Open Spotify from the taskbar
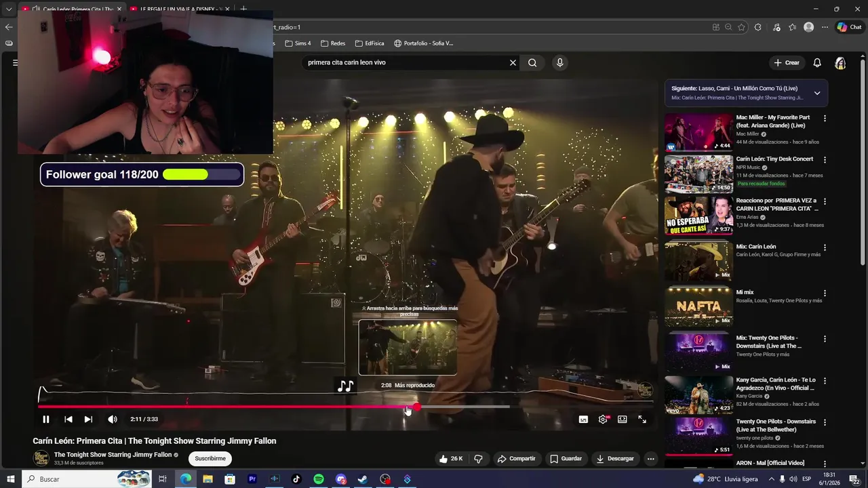Viewport: 868px width, 488px height. click(319, 479)
